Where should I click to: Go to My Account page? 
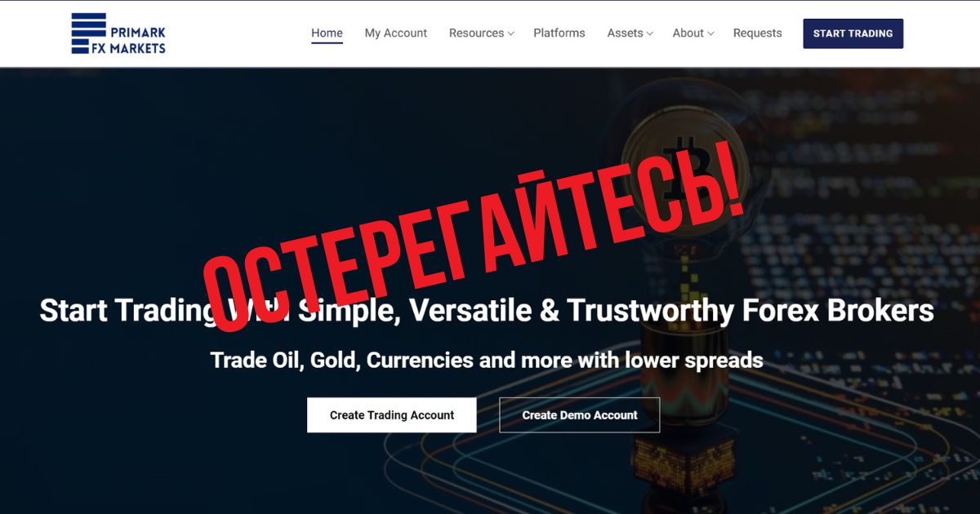[x=396, y=33]
